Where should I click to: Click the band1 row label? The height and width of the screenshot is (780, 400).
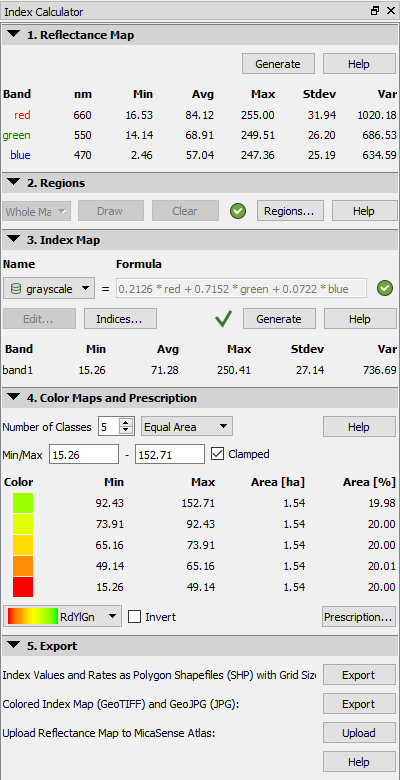click(15, 370)
